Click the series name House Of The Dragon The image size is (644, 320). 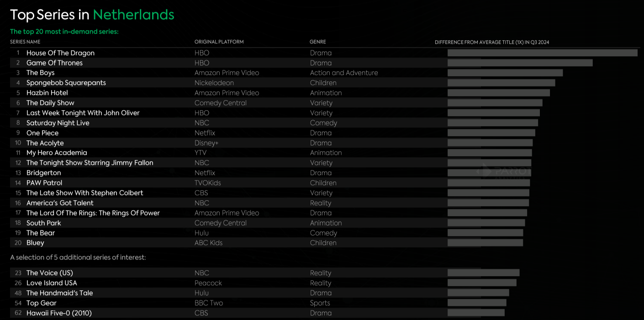pos(60,53)
